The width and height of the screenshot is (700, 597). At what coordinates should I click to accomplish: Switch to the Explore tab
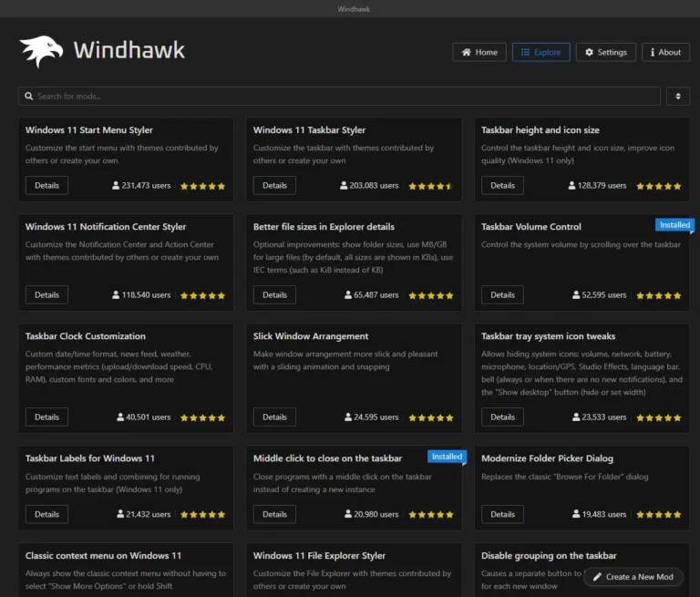(540, 52)
